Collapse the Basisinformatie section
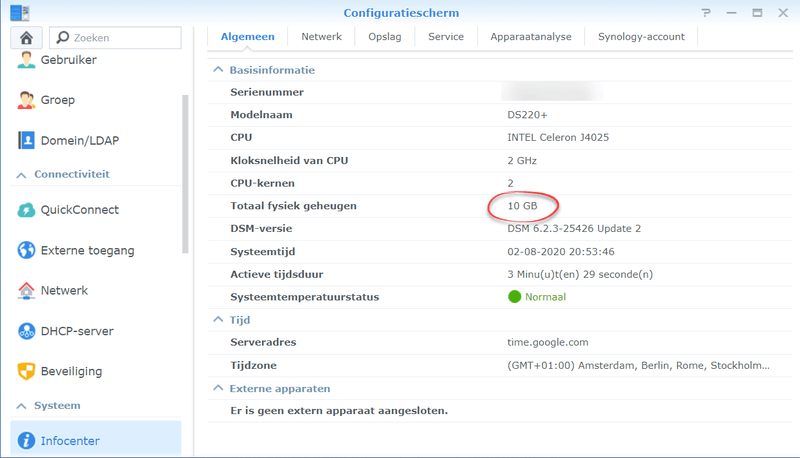This screenshot has height=458, width=800. [218, 69]
